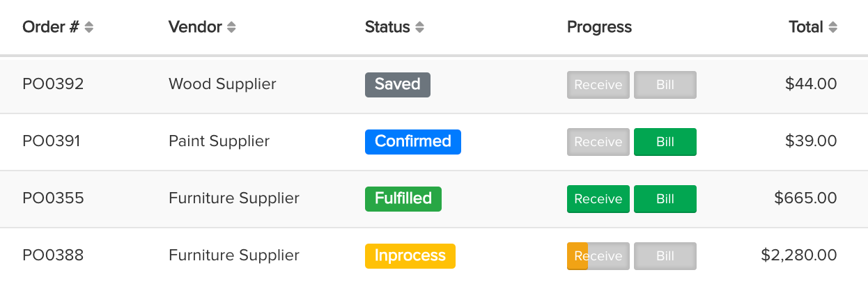Click the Bill button for PO0388
The width and height of the screenshot is (868, 284).
coord(665,256)
